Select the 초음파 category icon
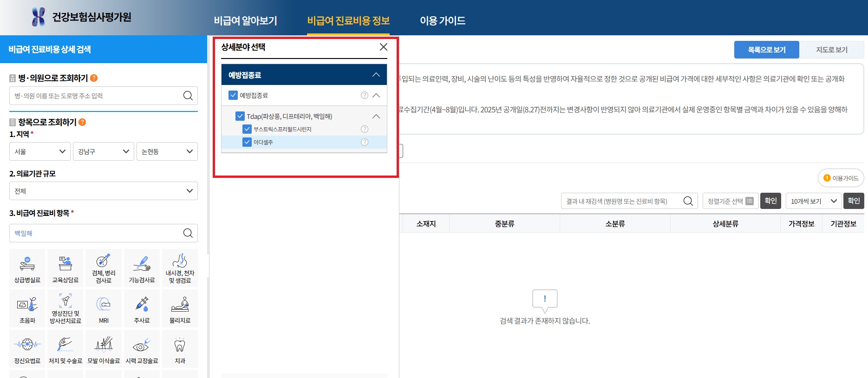The height and width of the screenshot is (378, 868). pos(27,308)
